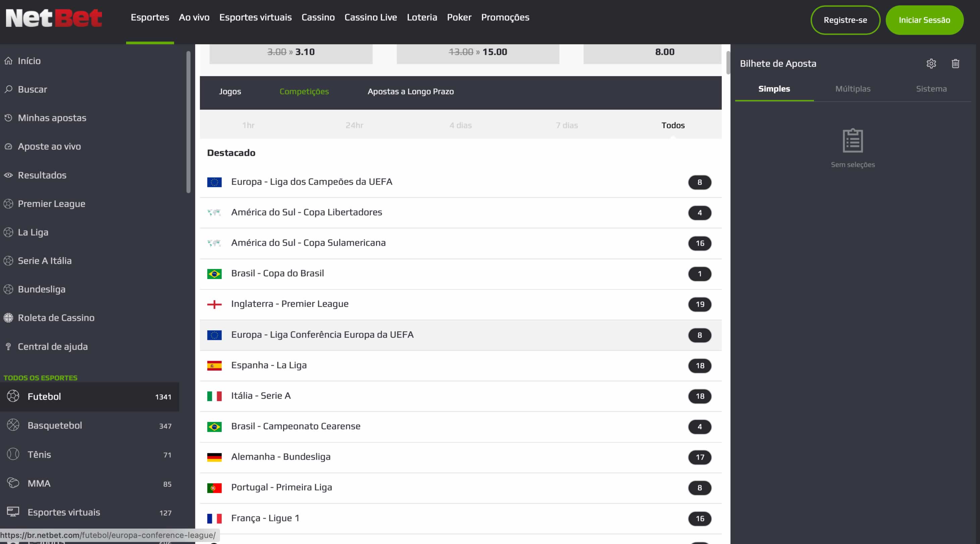Click the Início home icon
Image resolution: width=980 pixels, height=544 pixels.
pyautogui.click(x=8, y=61)
